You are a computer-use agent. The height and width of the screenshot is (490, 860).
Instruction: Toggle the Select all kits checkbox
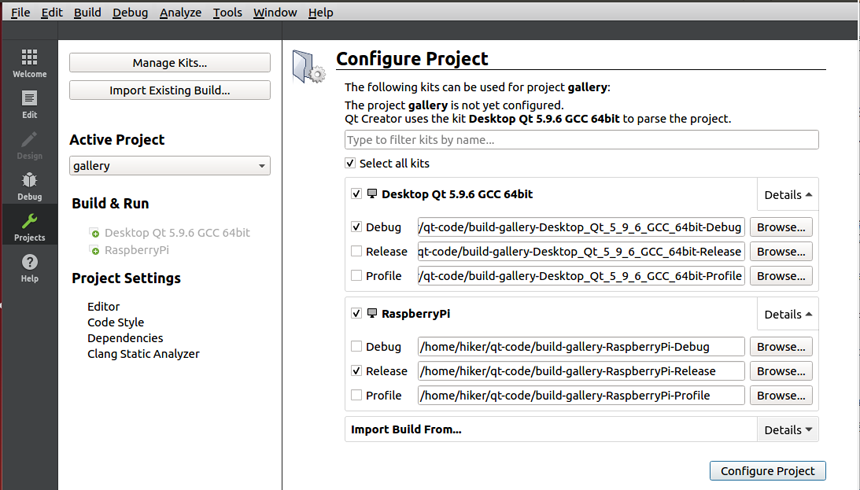coord(350,163)
